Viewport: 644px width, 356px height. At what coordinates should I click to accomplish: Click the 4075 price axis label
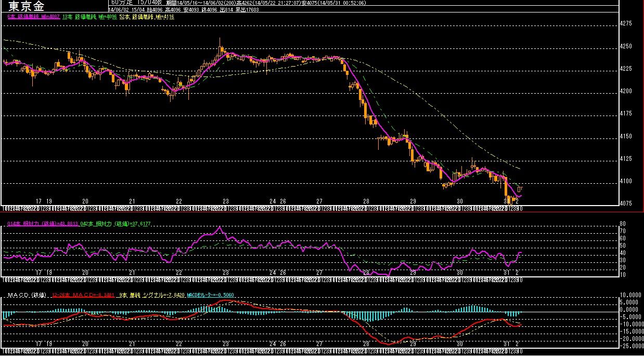coord(626,204)
